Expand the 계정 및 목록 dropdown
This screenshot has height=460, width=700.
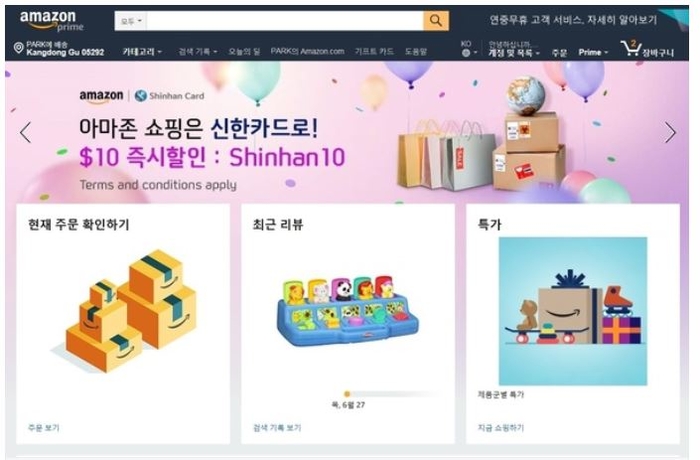tap(514, 53)
